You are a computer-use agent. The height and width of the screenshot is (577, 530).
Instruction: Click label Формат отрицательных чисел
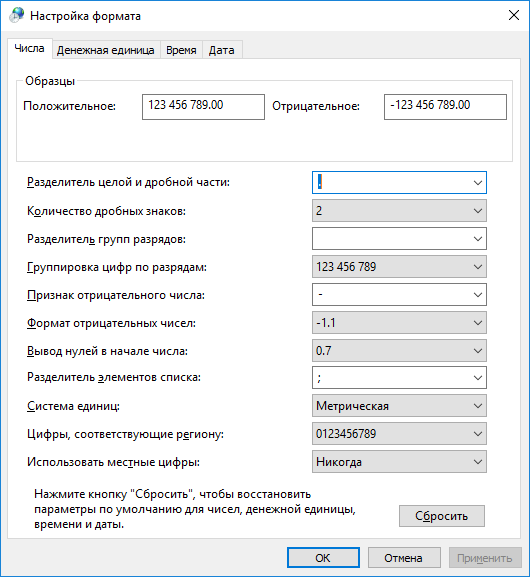[112, 323]
